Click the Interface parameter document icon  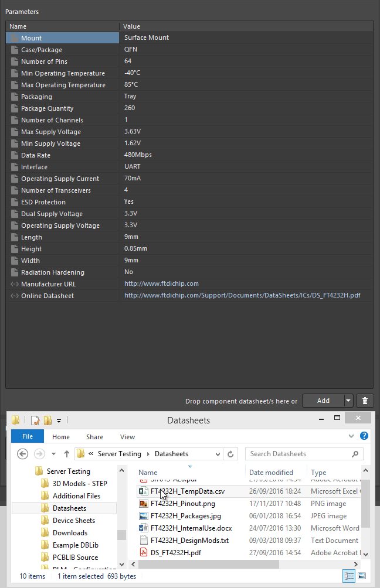15,167
